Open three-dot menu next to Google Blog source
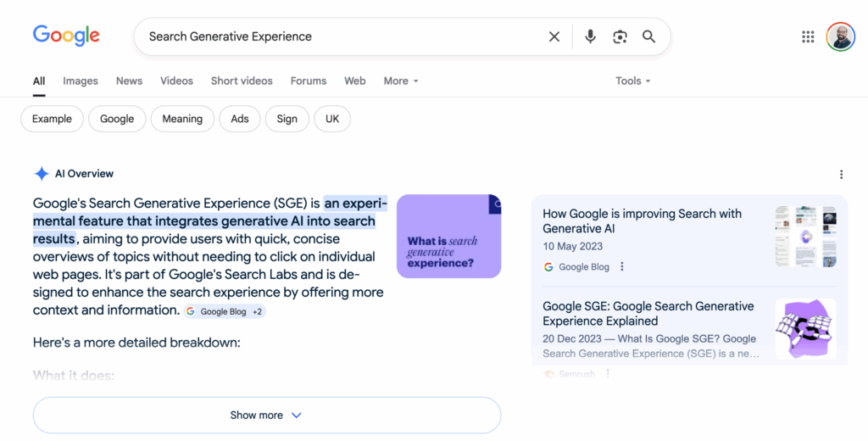The height and width of the screenshot is (441, 868). pos(622,266)
